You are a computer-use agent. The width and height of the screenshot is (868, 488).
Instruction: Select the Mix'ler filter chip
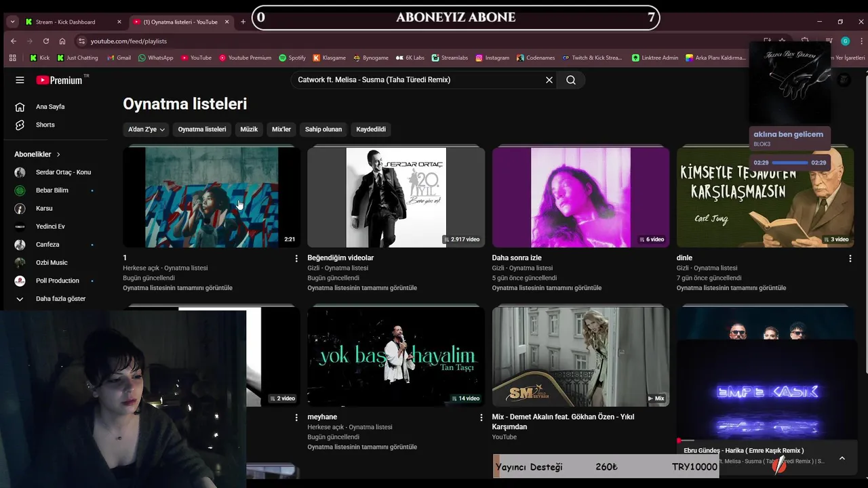281,129
